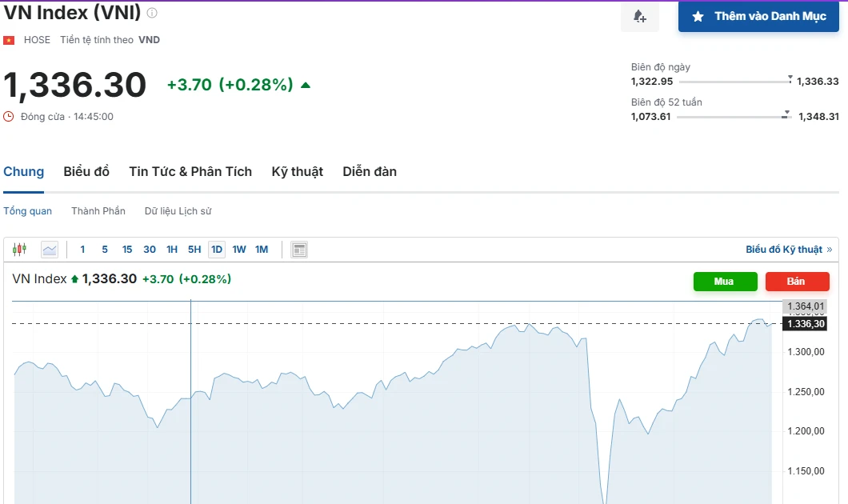The height and width of the screenshot is (504, 848).
Task: Open the chart news panel icon
Action: click(299, 250)
